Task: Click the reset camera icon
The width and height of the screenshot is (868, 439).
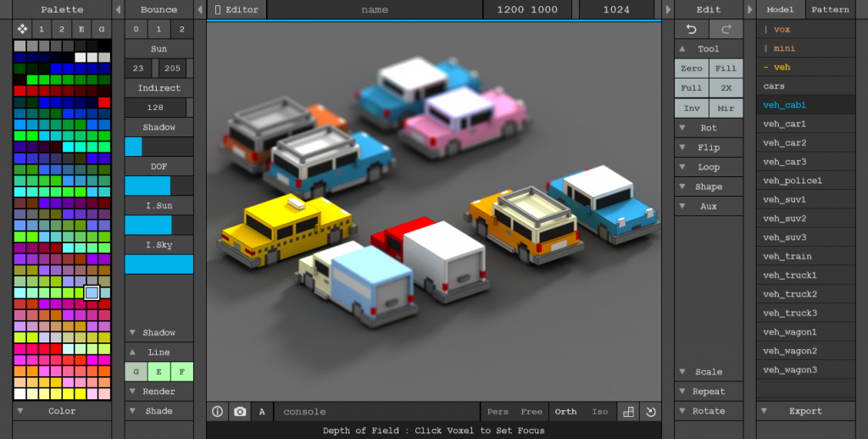Action: (x=650, y=412)
